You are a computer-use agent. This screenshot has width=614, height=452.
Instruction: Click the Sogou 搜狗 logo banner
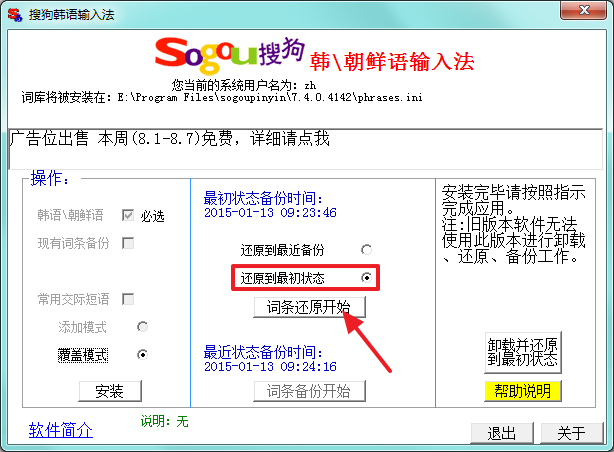pyautogui.click(x=230, y=55)
